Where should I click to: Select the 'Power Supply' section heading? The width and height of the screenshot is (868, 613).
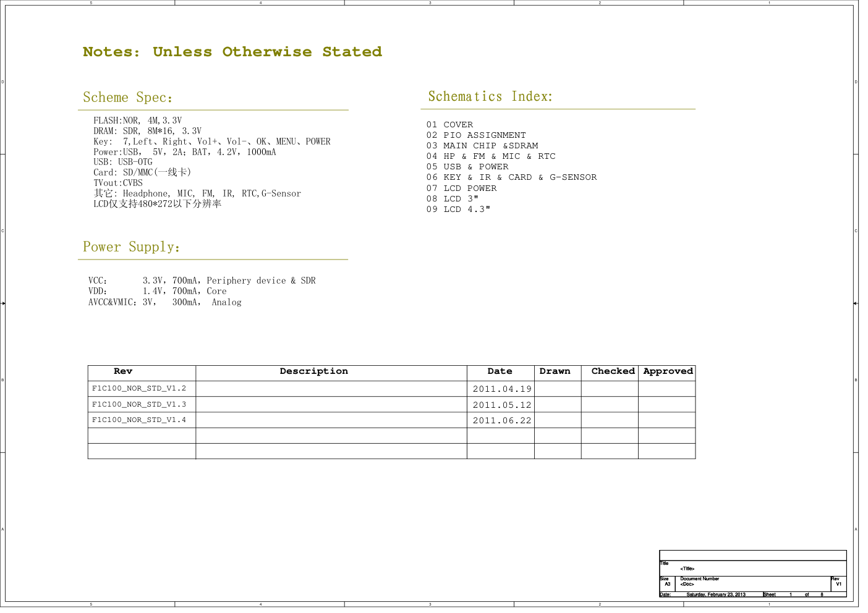click(131, 247)
